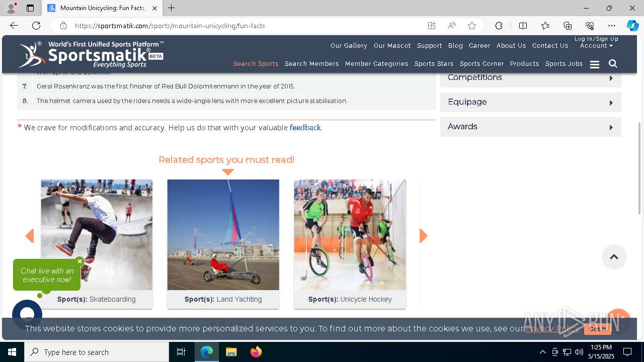This screenshot has width=644, height=362.
Task: Reload the page with refresh icon
Action: click(x=36, y=26)
